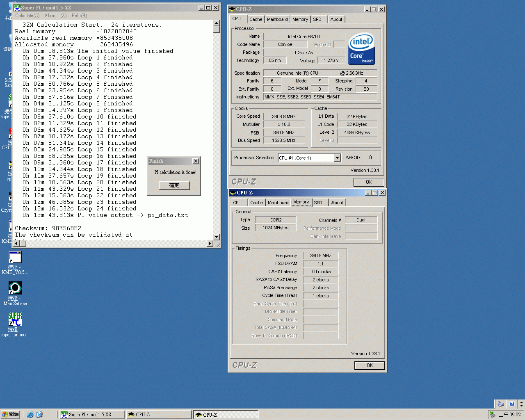The height and width of the screenshot is (420, 525).
Task: Open the super_pi_mo desktop shortcut
Action: click(15, 324)
